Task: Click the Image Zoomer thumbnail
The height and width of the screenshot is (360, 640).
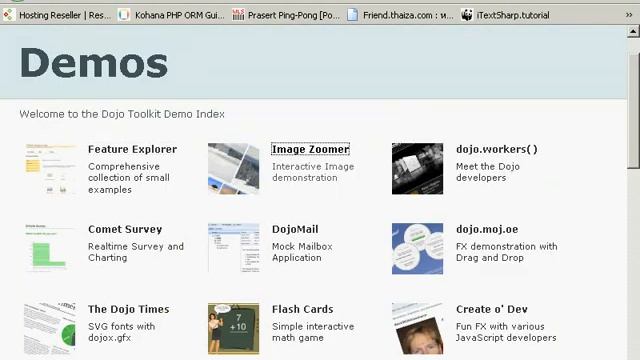Action: point(233,169)
